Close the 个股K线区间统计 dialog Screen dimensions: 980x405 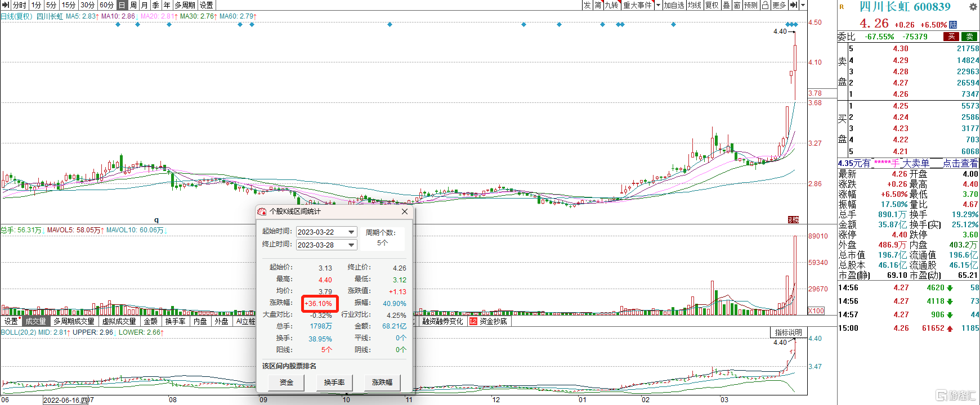coord(405,211)
